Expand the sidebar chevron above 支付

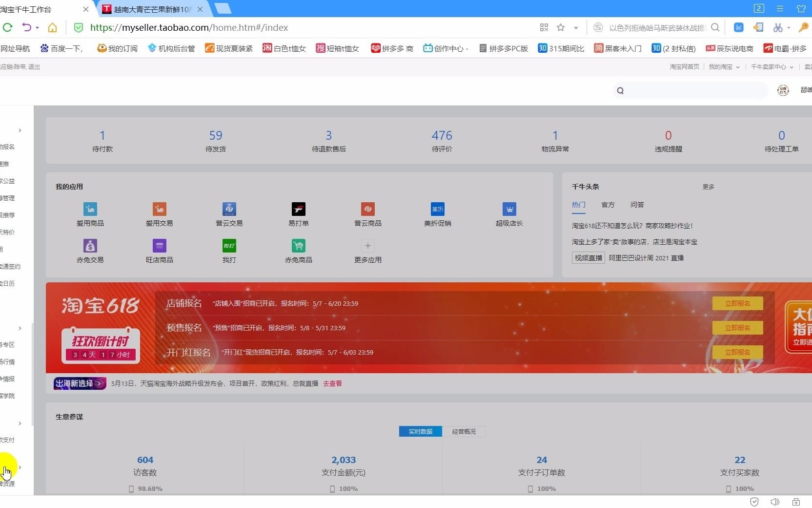(x=20, y=423)
